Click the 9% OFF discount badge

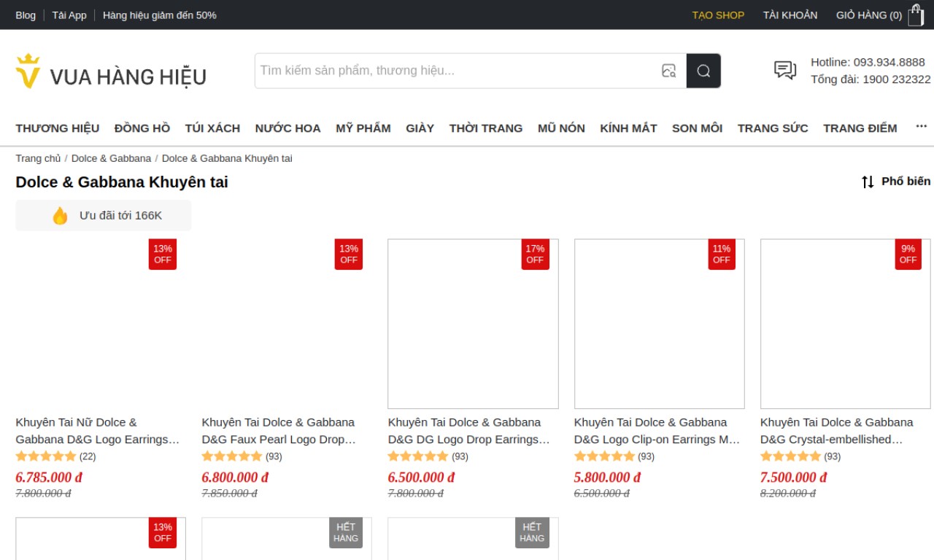[x=908, y=254]
